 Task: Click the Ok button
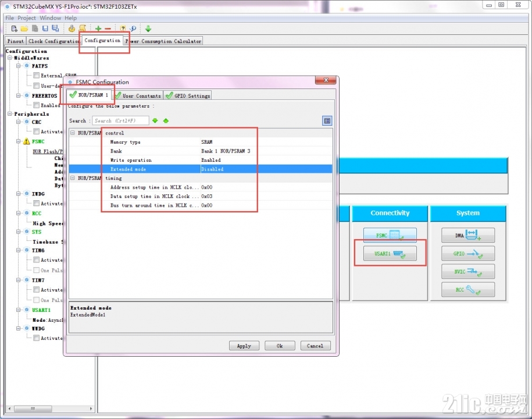pos(280,346)
